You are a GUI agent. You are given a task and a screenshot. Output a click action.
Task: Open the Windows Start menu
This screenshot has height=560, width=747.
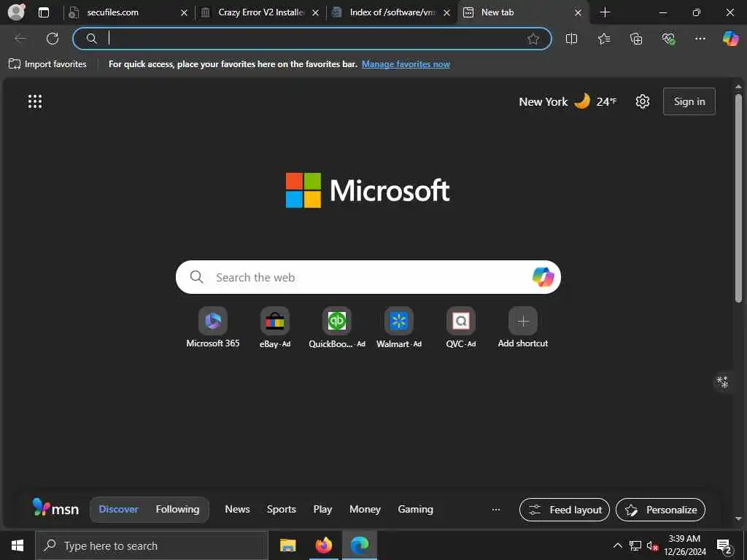point(18,545)
